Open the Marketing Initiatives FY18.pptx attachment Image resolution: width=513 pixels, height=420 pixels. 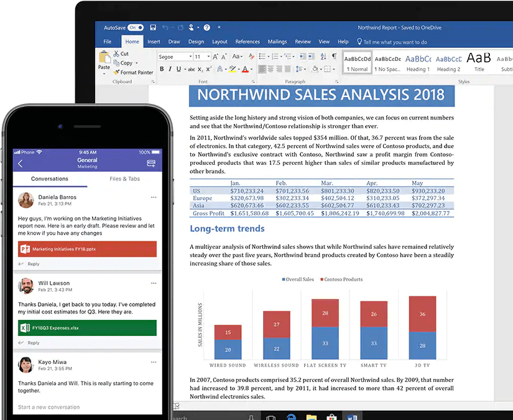tap(87, 249)
